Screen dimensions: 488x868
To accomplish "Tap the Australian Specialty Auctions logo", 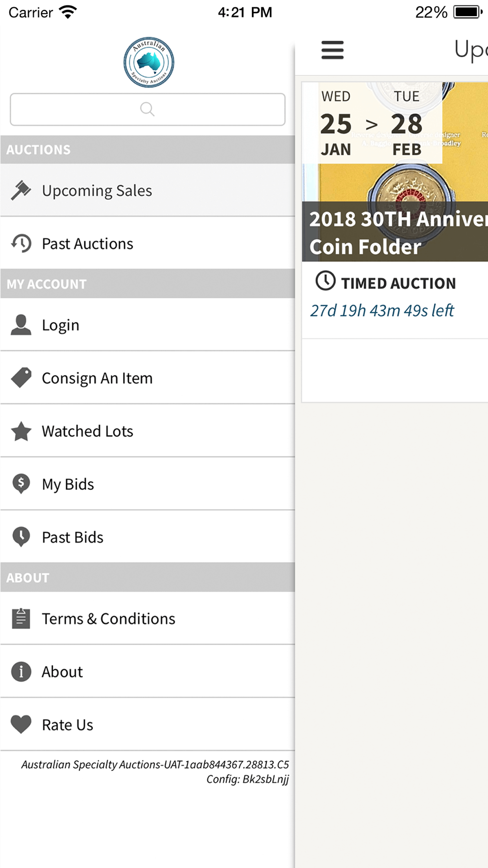I will [x=149, y=62].
